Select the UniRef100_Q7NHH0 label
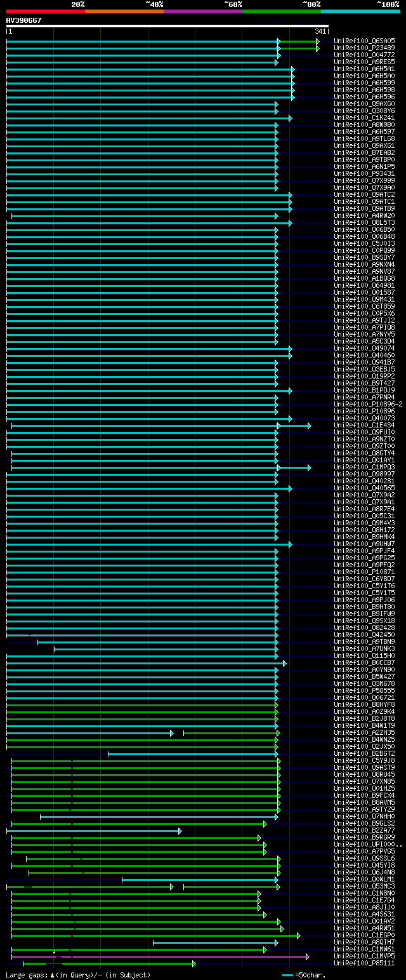This screenshot has width=406, height=980. 364,816
